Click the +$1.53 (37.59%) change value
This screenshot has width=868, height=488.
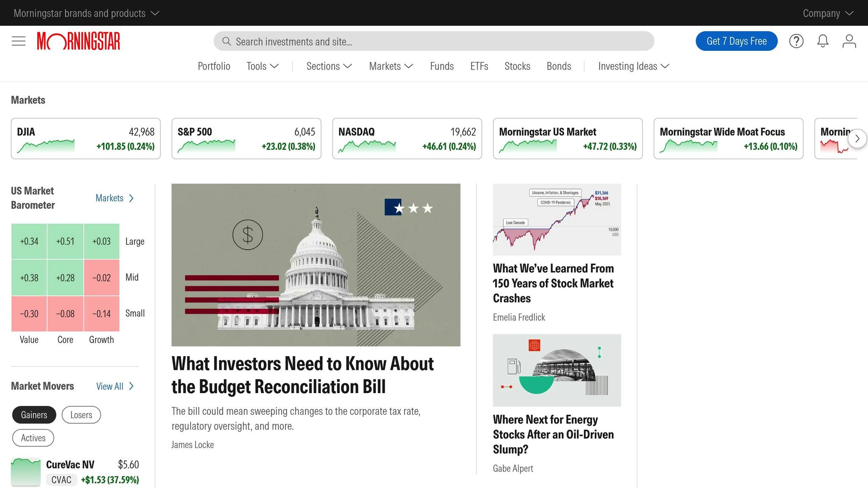(x=110, y=480)
